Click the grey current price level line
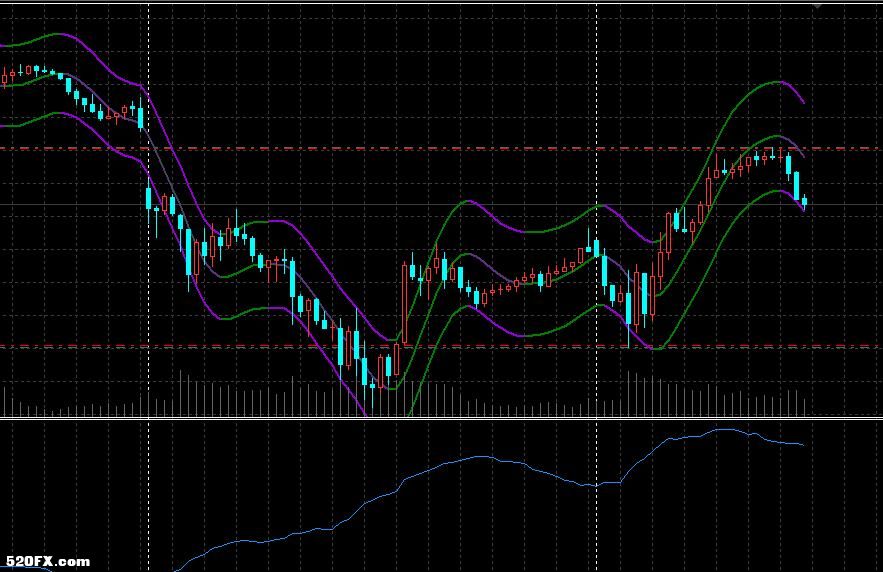This screenshot has height=572, width=883. (x=442, y=204)
